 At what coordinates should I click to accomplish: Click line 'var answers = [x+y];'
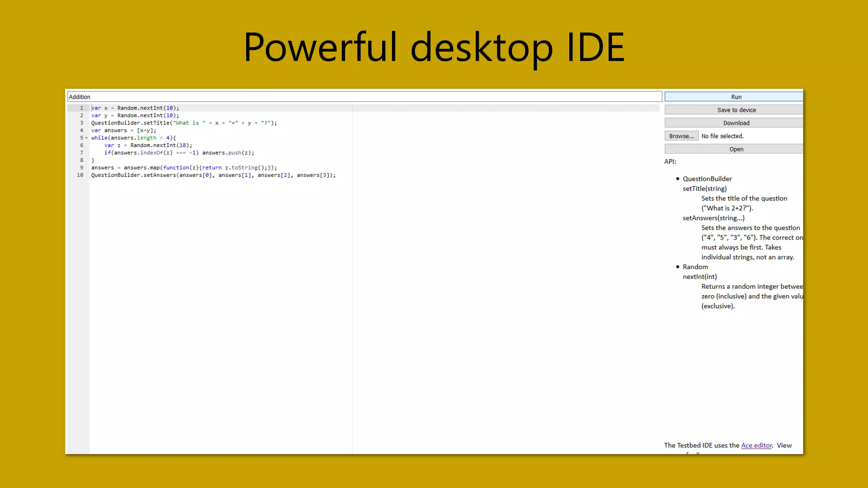(x=124, y=130)
